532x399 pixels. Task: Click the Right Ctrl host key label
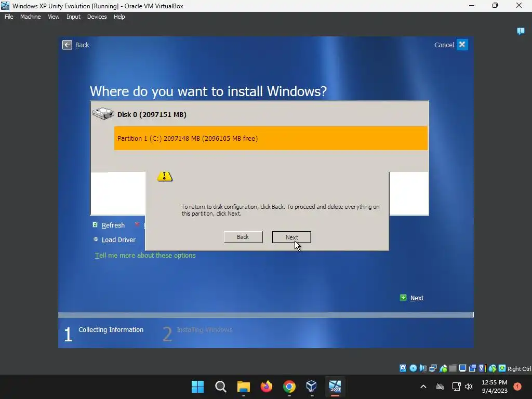pyautogui.click(x=519, y=368)
